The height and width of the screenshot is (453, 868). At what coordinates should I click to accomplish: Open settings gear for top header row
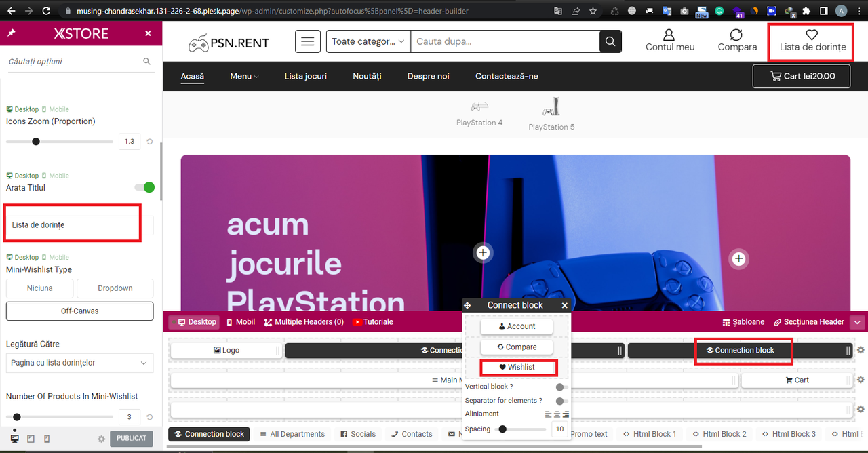coord(861,350)
